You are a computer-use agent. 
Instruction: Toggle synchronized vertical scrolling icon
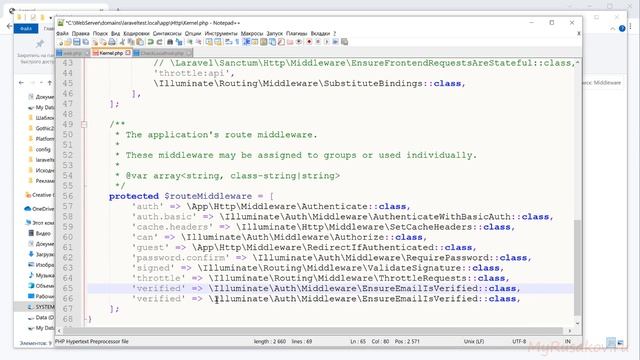[x=210, y=42]
